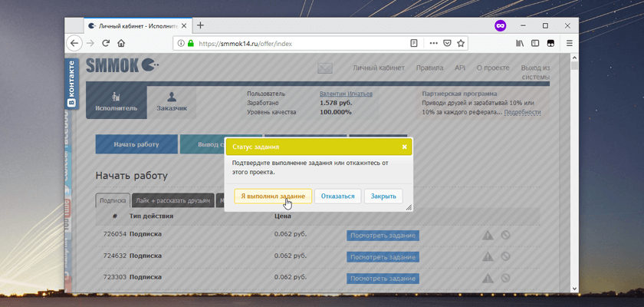View the task for row 723303

pos(383,279)
